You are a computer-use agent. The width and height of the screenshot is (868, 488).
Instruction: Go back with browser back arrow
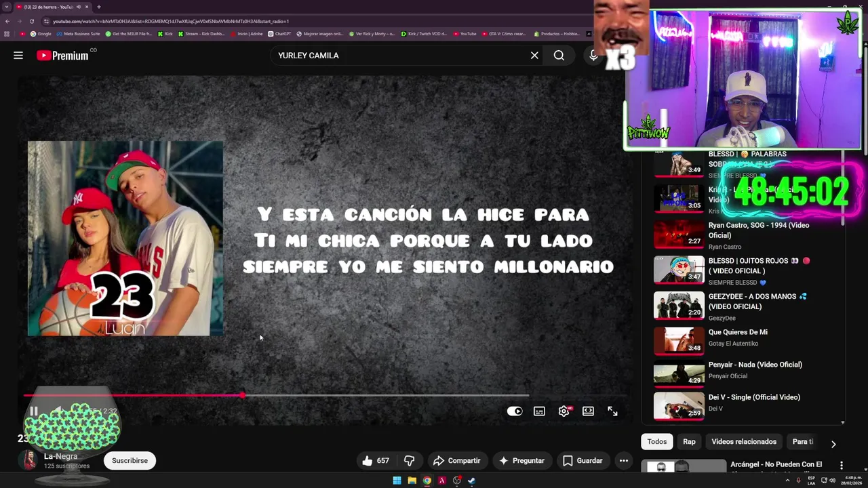point(7,21)
